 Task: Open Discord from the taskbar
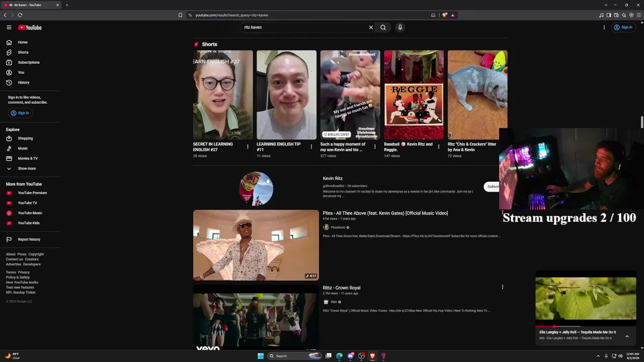351,356
